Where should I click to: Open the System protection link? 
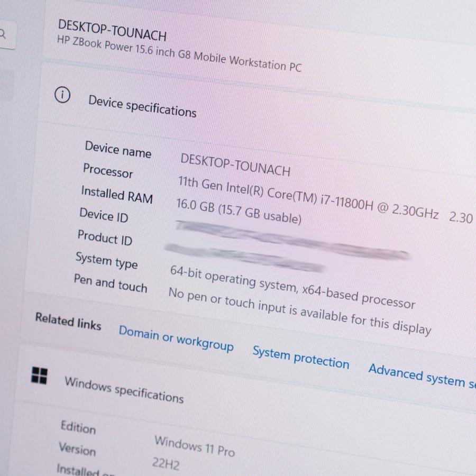coord(301,358)
